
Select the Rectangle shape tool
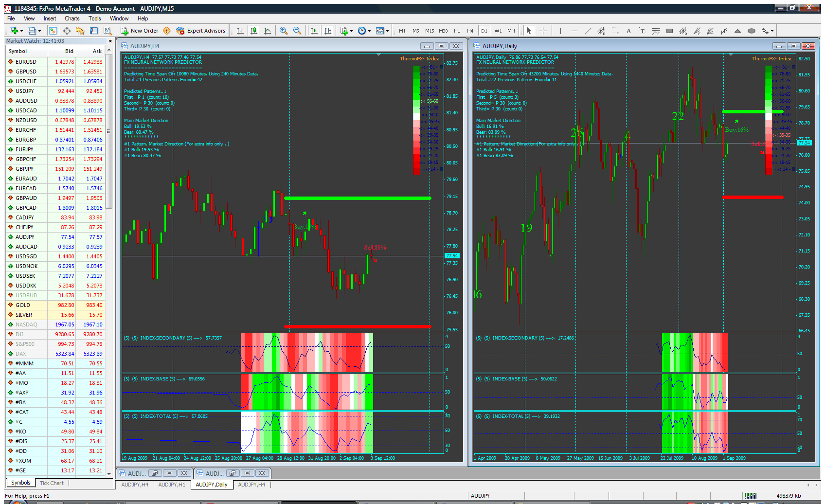669,31
